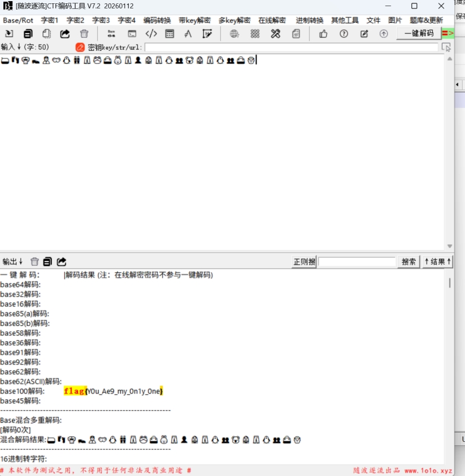Open the Base/Rot menu

(18, 20)
